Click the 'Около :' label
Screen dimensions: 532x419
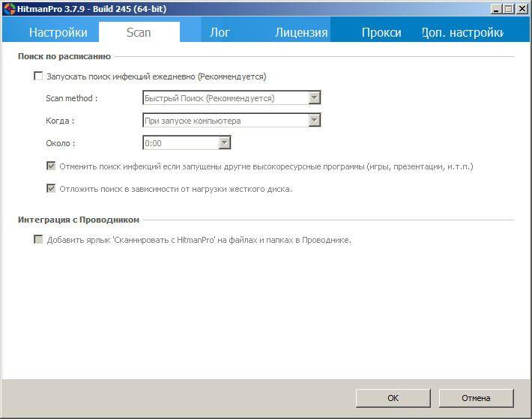coord(61,143)
